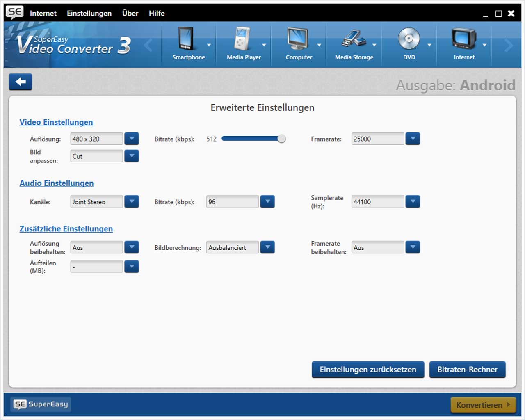The image size is (525, 420).
Task: Pick the Computer output icon
Action: 297,40
